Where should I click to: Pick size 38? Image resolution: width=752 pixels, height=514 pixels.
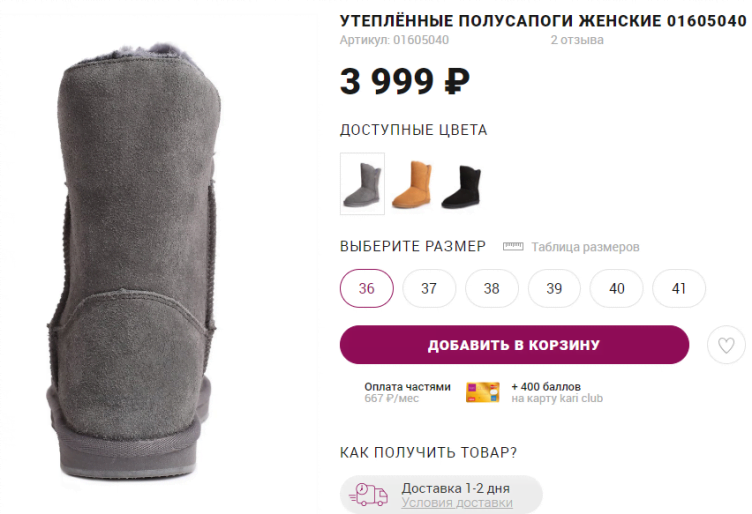tap(492, 289)
